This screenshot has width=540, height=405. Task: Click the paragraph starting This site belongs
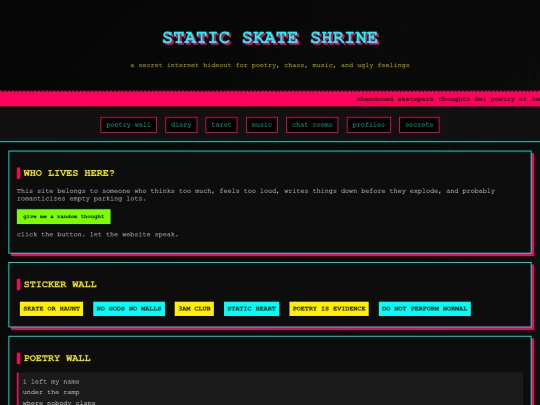point(256,195)
